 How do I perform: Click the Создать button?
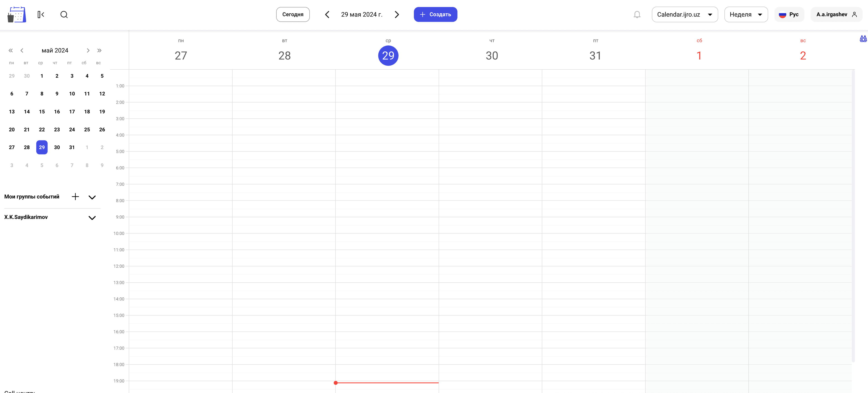(x=435, y=14)
